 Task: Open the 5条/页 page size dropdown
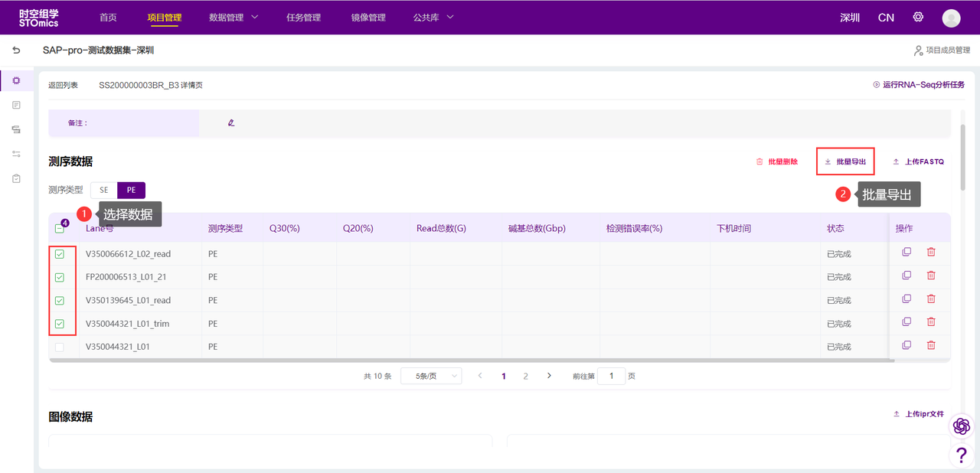click(431, 376)
